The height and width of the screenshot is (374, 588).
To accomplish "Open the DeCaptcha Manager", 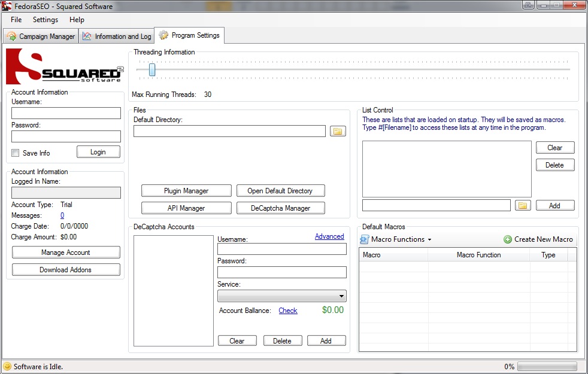I will (x=280, y=208).
